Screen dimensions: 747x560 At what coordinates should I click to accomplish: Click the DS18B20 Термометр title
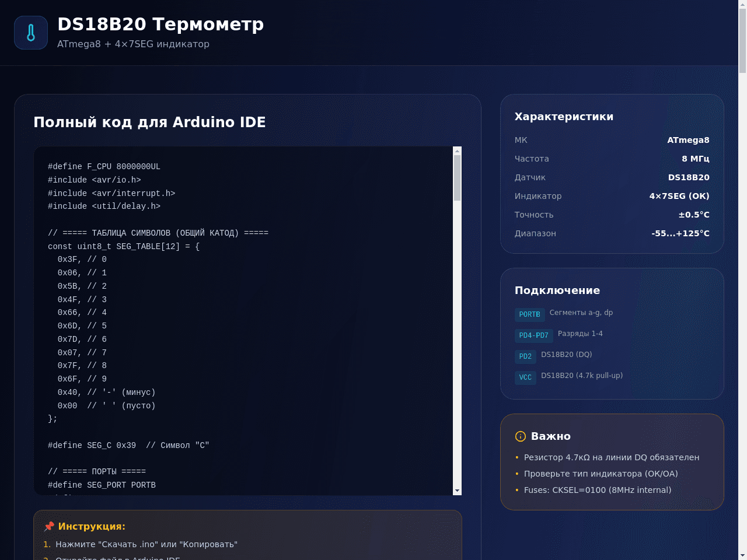(x=160, y=24)
